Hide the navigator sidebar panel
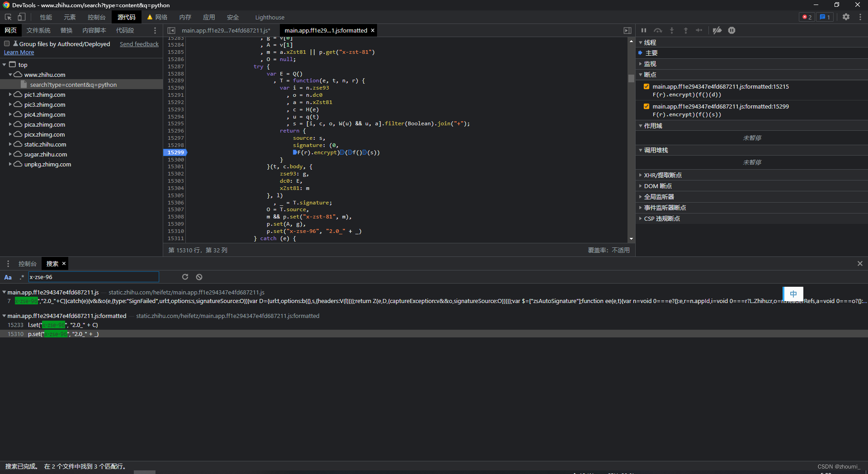The height and width of the screenshot is (474, 868). pyautogui.click(x=171, y=30)
